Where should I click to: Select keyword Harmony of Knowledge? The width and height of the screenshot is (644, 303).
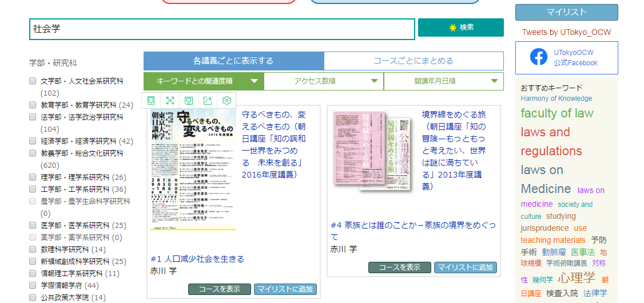556,99
